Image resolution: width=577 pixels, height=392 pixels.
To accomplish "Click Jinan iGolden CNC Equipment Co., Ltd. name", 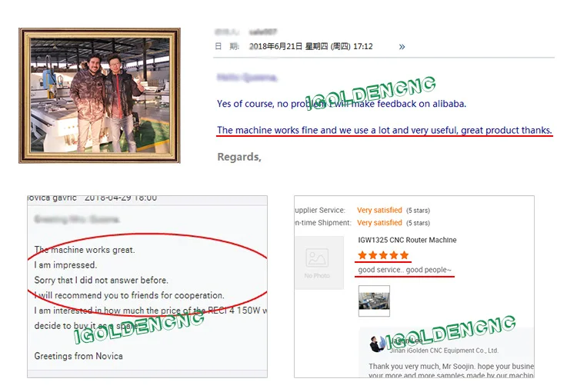I will [444, 350].
